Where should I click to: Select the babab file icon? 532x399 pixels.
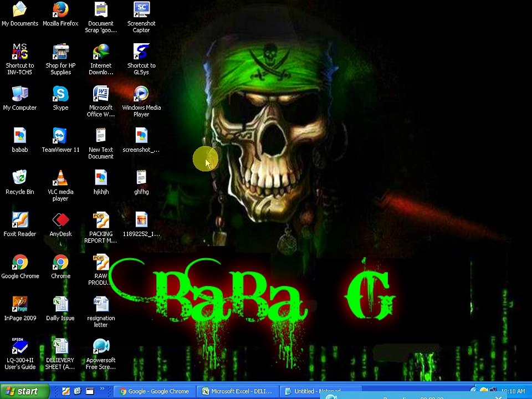(x=20, y=140)
